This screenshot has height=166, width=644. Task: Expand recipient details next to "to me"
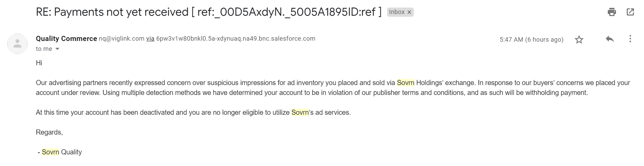pyautogui.click(x=57, y=49)
